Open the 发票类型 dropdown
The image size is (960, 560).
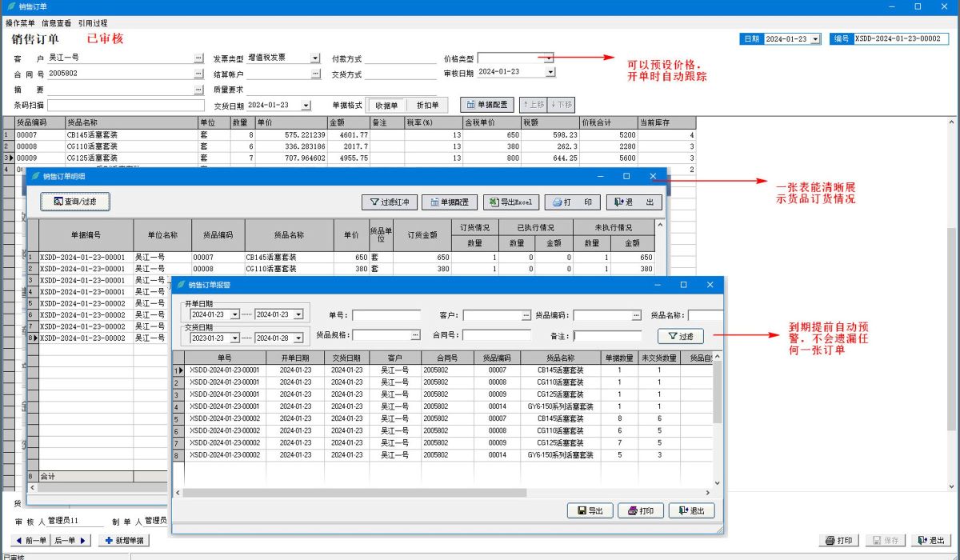point(314,58)
